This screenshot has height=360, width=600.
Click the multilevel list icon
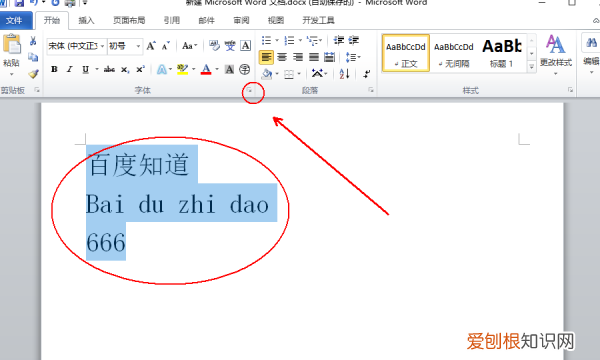click(x=313, y=40)
